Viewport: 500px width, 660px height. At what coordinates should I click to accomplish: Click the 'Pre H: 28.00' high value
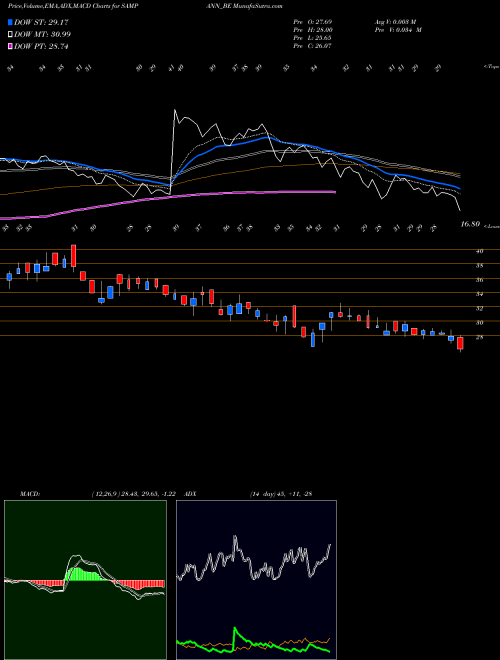[x=313, y=30]
